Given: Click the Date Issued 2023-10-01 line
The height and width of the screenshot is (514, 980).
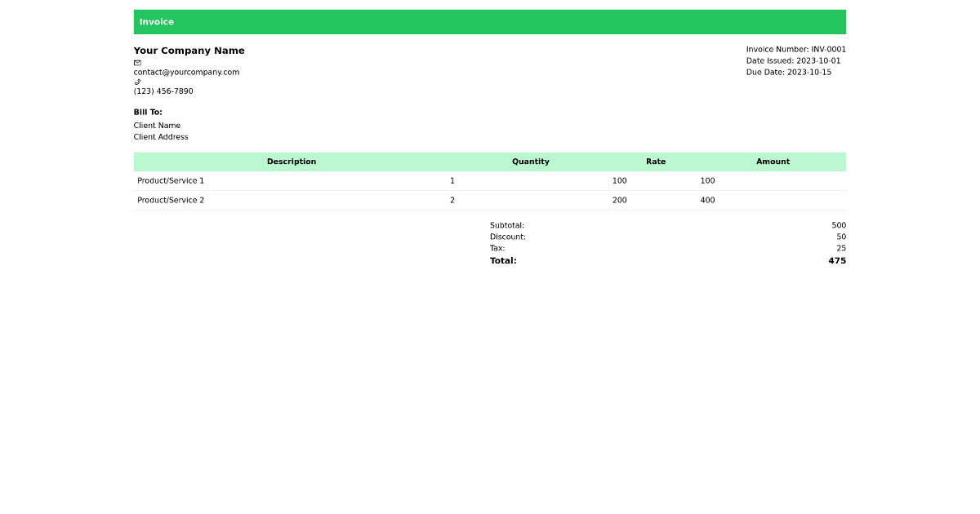Looking at the screenshot, I should tap(796, 60).
